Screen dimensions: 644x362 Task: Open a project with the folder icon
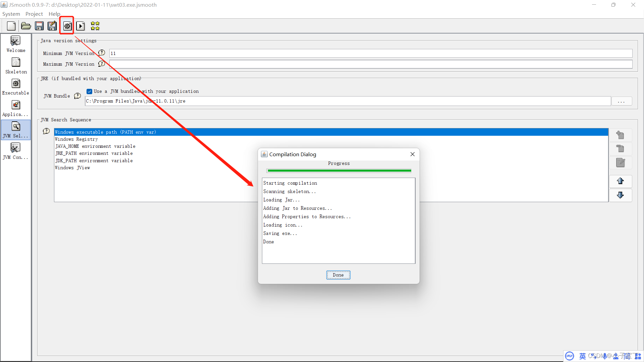[x=26, y=26]
